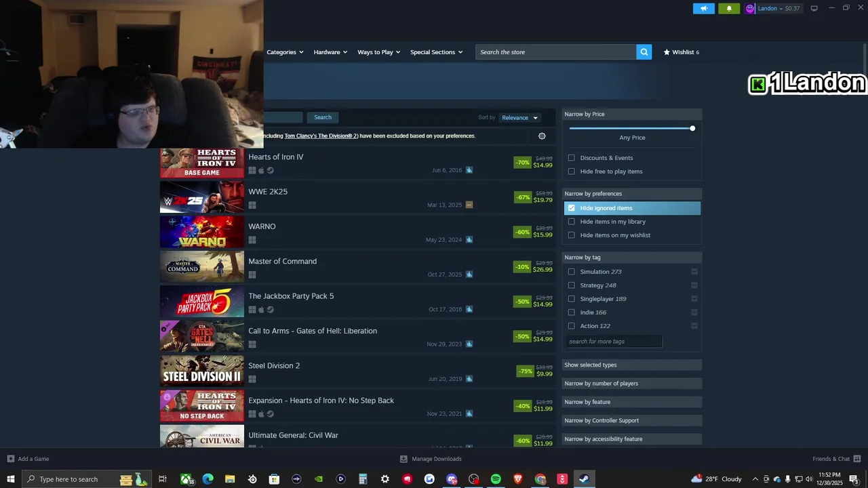868x488 pixels.
Task: Open the WWE 2K25 result
Action: pos(357,198)
